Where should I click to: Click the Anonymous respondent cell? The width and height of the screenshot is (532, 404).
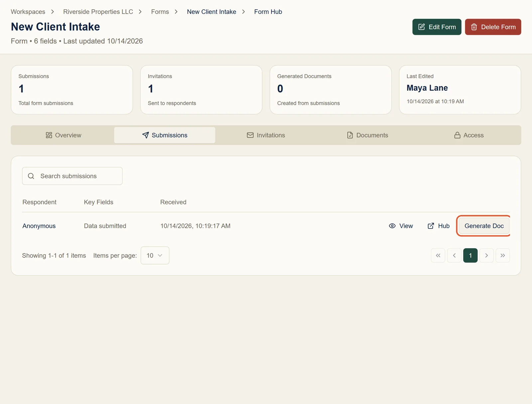(x=39, y=226)
